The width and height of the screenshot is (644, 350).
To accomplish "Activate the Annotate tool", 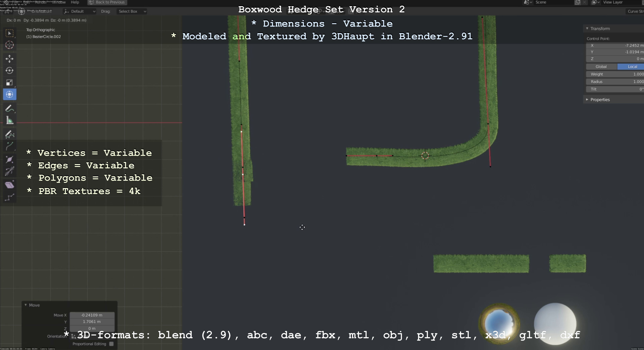I will pos(10,109).
